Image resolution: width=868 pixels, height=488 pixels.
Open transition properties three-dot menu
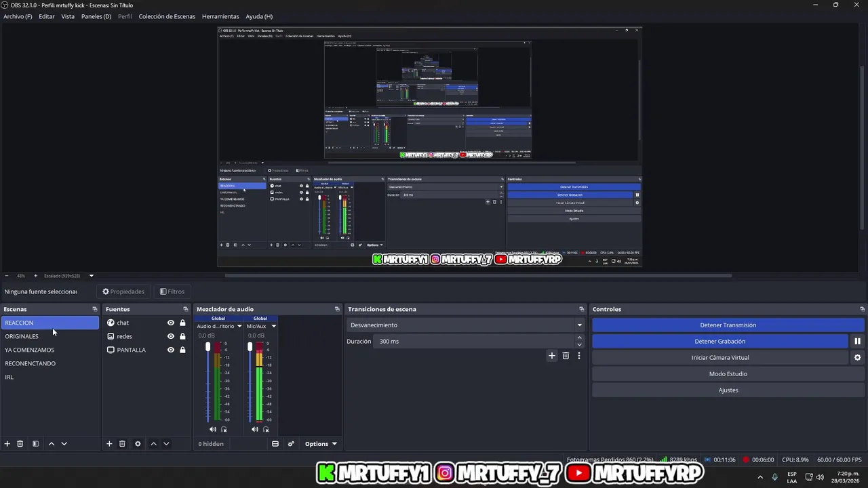point(579,356)
